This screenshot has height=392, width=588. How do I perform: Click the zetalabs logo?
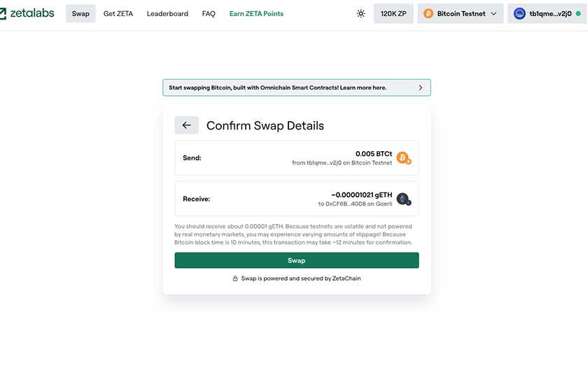click(x=27, y=13)
